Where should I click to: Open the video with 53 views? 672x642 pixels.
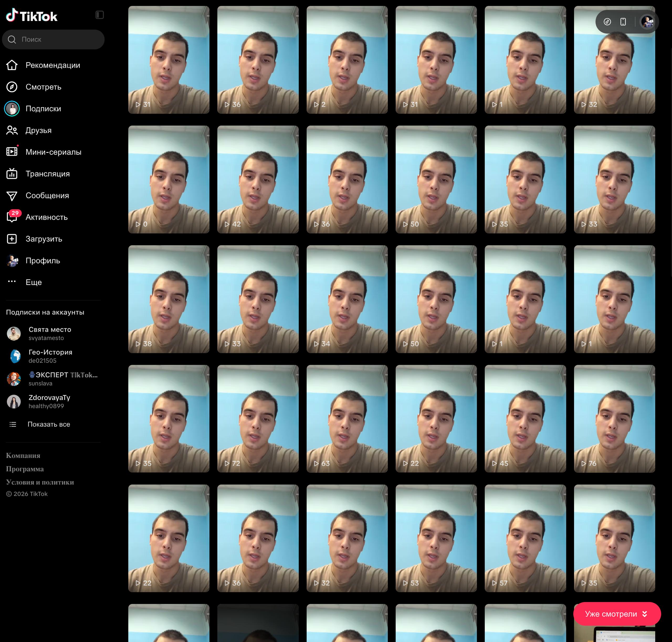pyautogui.click(x=436, y=538)
